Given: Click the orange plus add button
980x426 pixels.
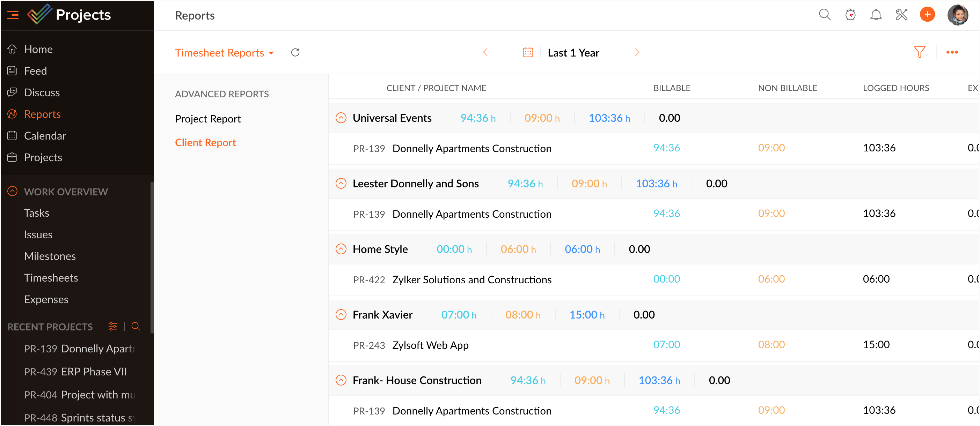Looking at the screenshot, I should pos(927,15).
